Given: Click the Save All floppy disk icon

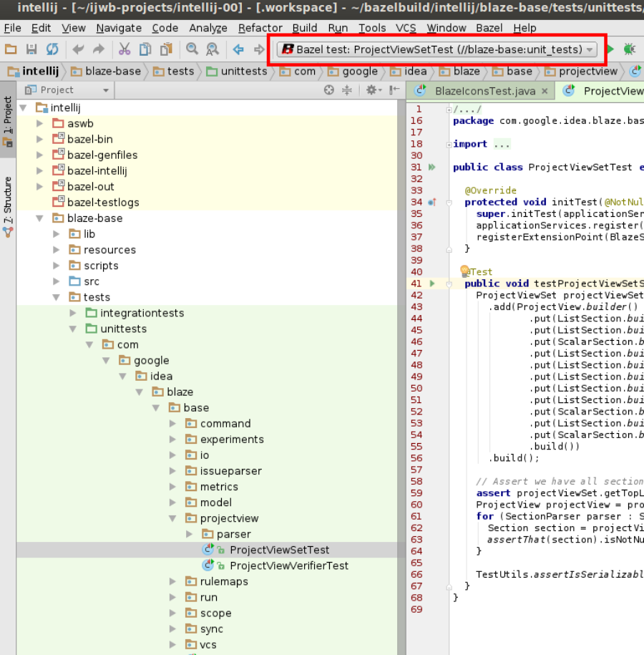Looking at the screenshot, I should 31,49.
